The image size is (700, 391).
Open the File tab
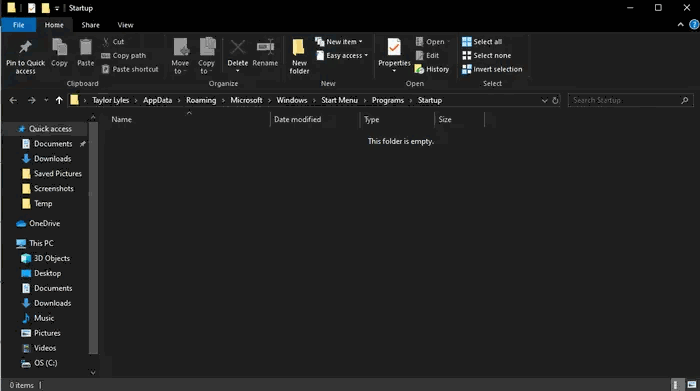(18, 25)
